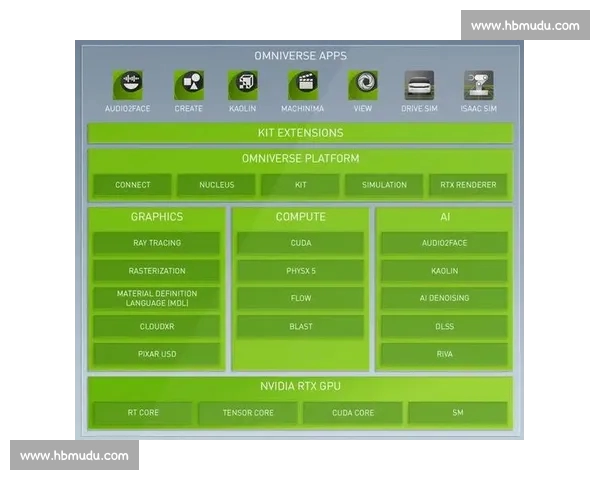Viewport: 600px width, 480px height.
Task: Click the Ray Tracing box under Graphics
Action: point(157,243)
